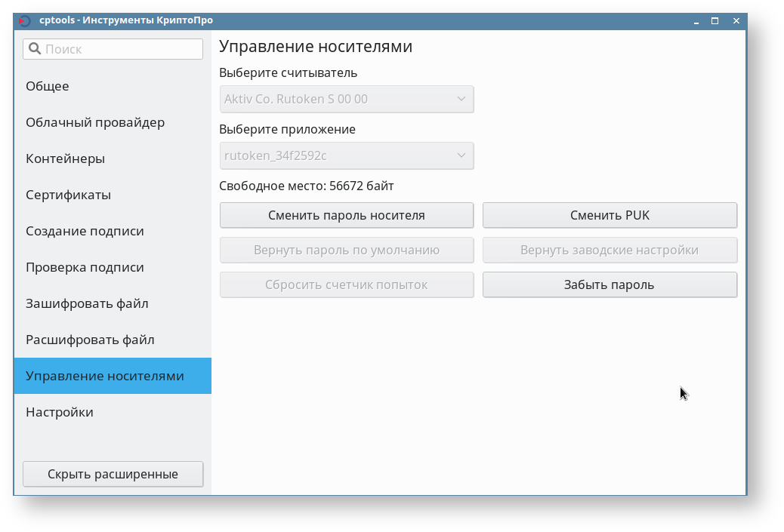Expand the reader dropdown Aktiv Co. Rutoken
The width and height of the screenshot is (784, 532).
coord(347,99)
